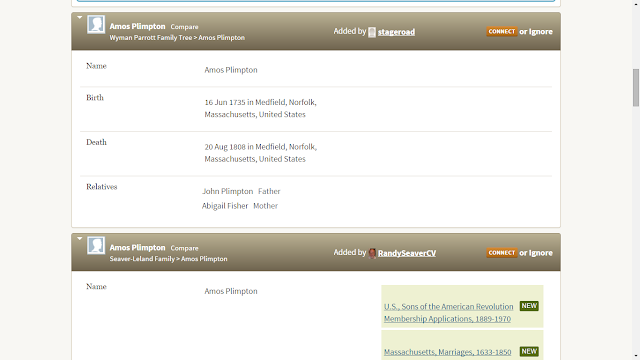Open Compare for Wyman Parrott Amos Plimpton

pos(184,27)
